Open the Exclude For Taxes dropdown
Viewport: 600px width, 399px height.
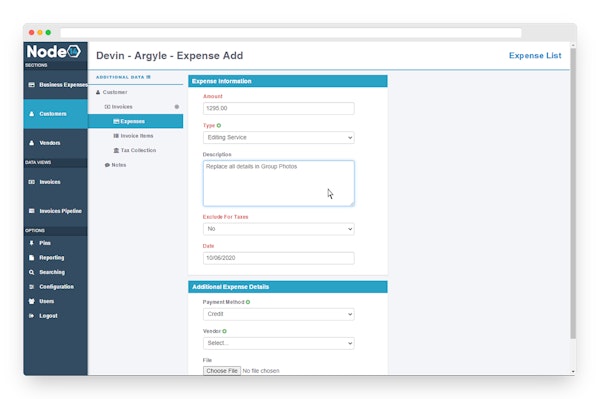point(279,229)
